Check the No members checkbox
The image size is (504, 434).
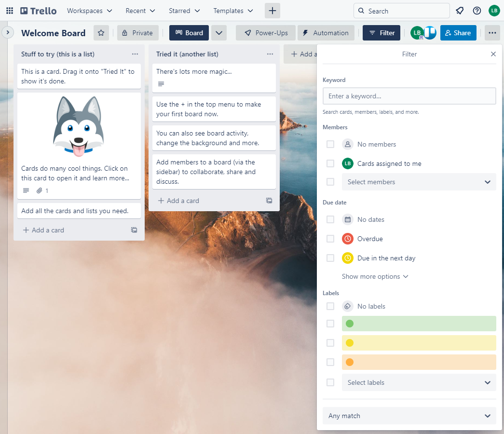pos(330,144)
